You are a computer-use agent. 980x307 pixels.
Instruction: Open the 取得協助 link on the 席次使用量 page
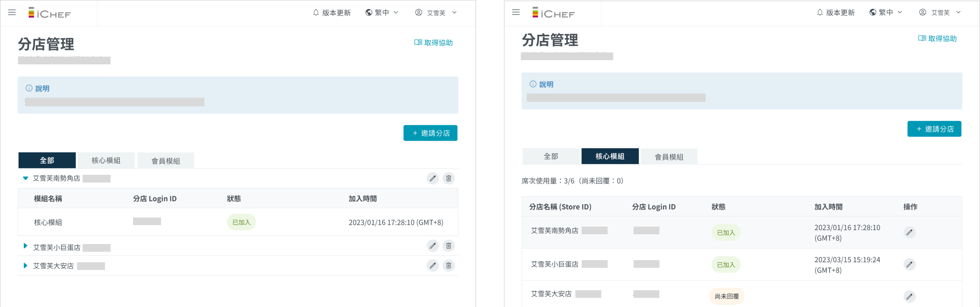[937, 38]
